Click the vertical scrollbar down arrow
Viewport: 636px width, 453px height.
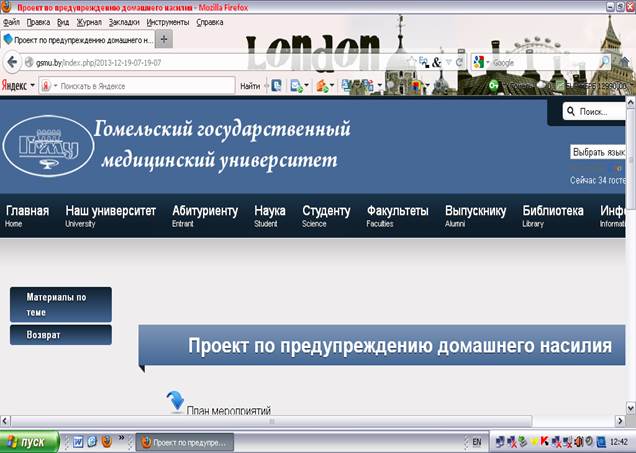(631, 407)
